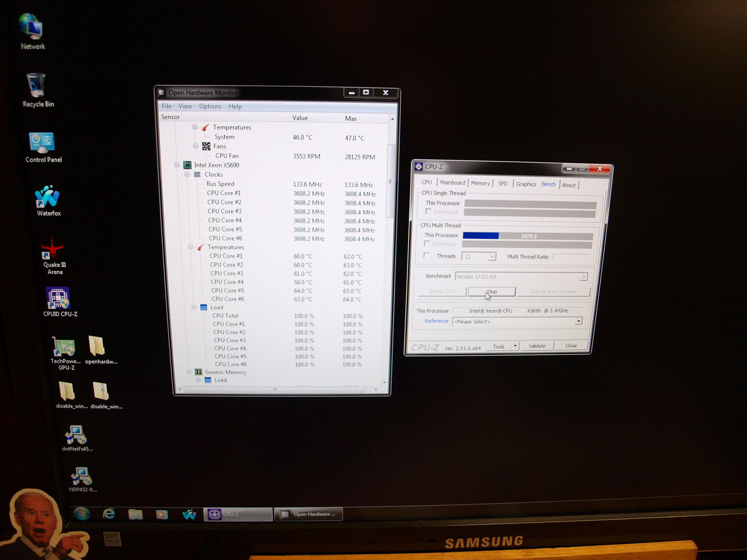Enable the Threads checkbox in CPU-Z
The width and height of the screenshot is (747, 560).
[x=426, y=256]
